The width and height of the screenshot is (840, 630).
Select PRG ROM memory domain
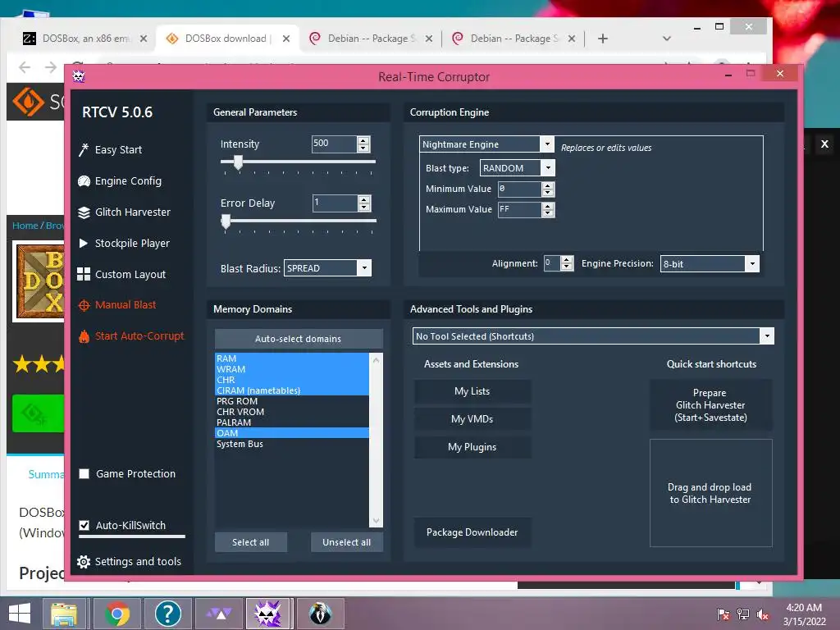[292, 401]
